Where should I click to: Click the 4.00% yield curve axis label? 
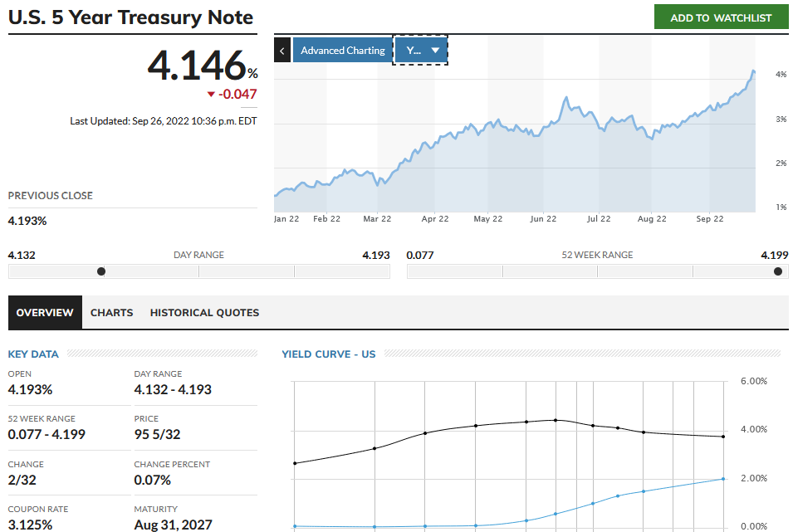point(754,429)
